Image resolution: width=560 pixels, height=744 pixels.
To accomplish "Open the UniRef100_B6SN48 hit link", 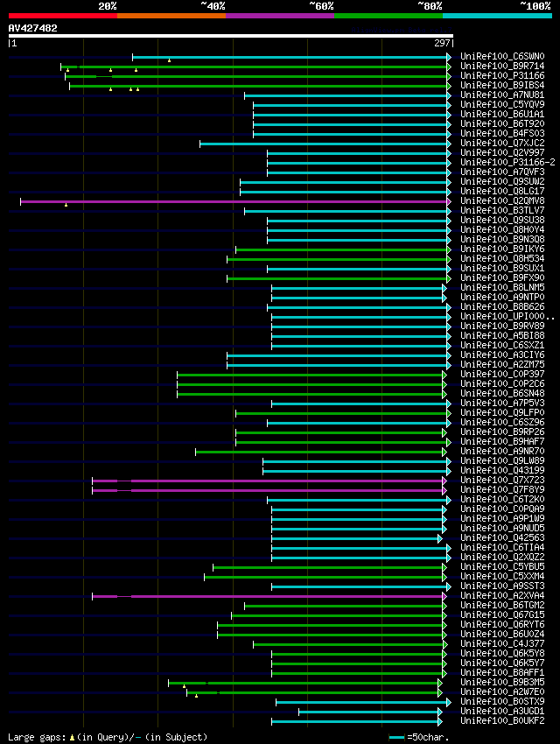I will (x=502, y=393).
